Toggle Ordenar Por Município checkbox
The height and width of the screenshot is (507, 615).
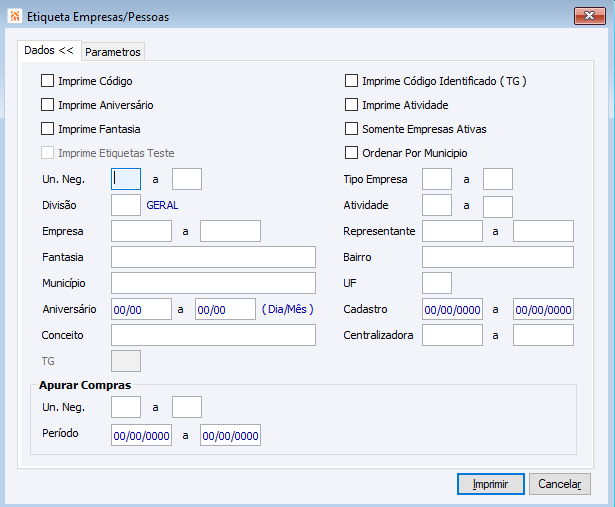351,153
